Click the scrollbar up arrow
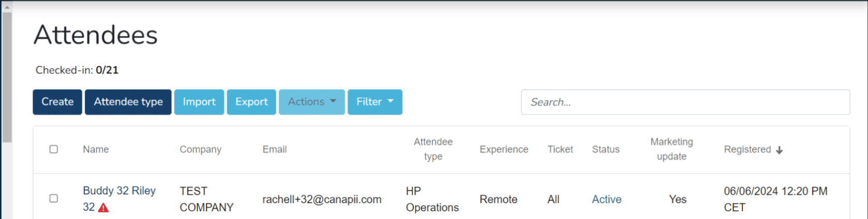Screen dimensions: 868x219 click(7, 7)
